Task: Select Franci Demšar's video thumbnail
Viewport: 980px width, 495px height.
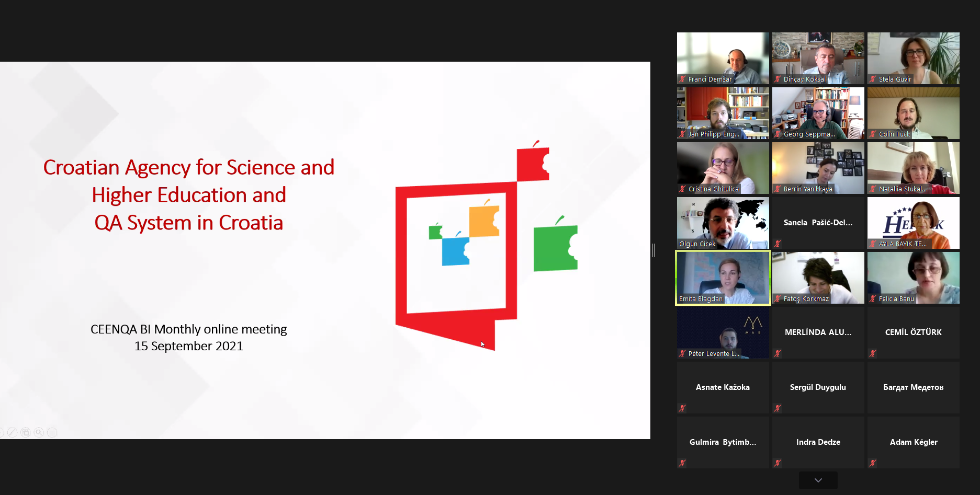Action: 723,57
